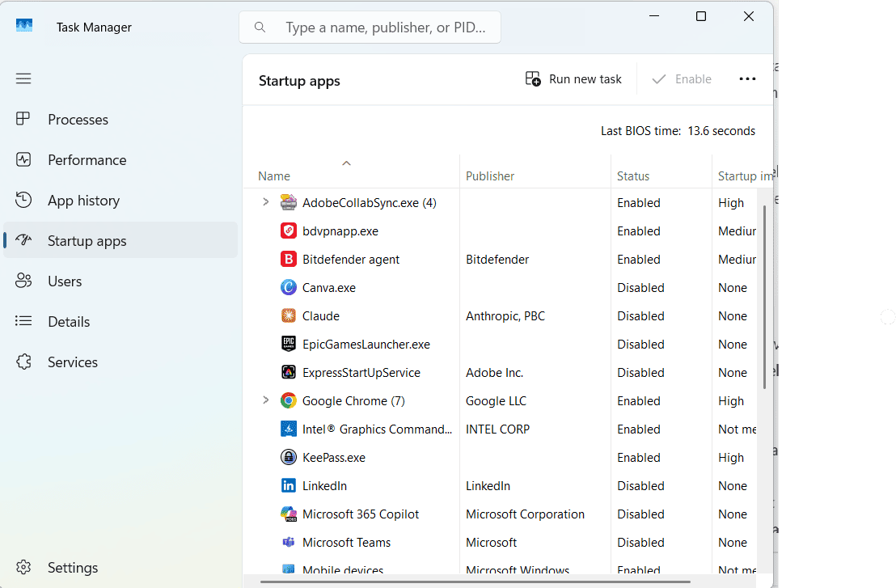Click the AdobeCollabSync.exe icon
This screenshot has width=896, height=588.
pyautogui.click(x=289, y=202)
